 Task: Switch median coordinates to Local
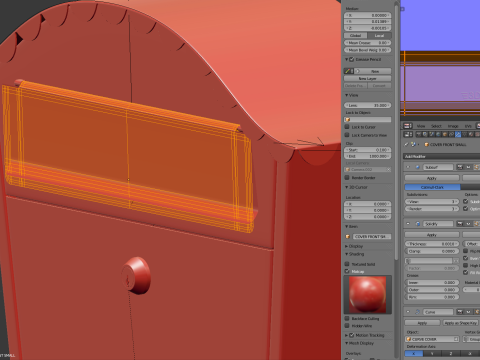379,35
